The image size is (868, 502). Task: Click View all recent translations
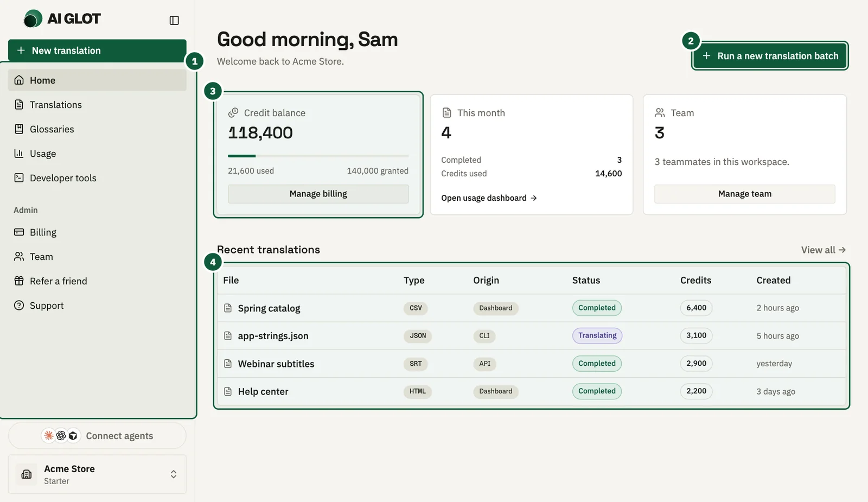click(824, 250)
